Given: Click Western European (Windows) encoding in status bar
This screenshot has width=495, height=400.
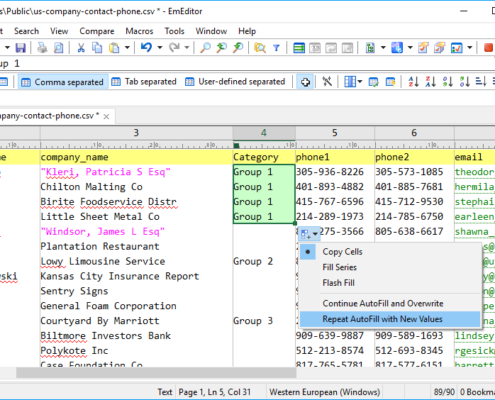Looking at the screenshot, I should [x=324, y=392].
